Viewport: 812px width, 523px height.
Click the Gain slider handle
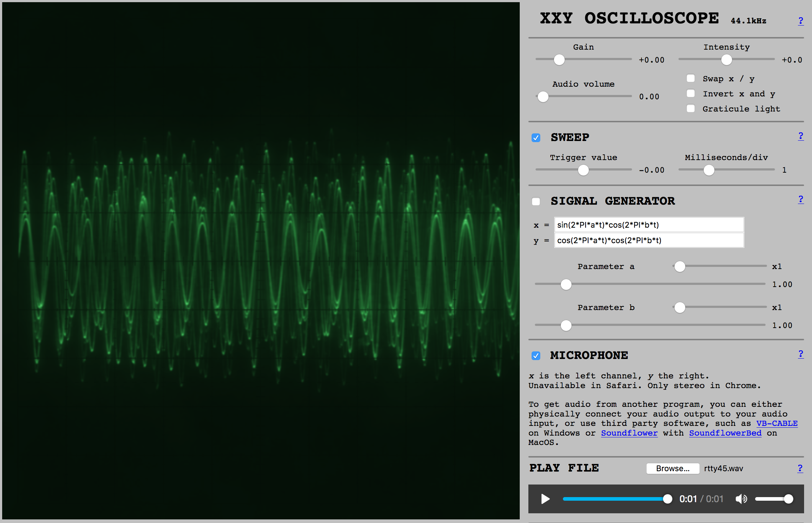559,60
